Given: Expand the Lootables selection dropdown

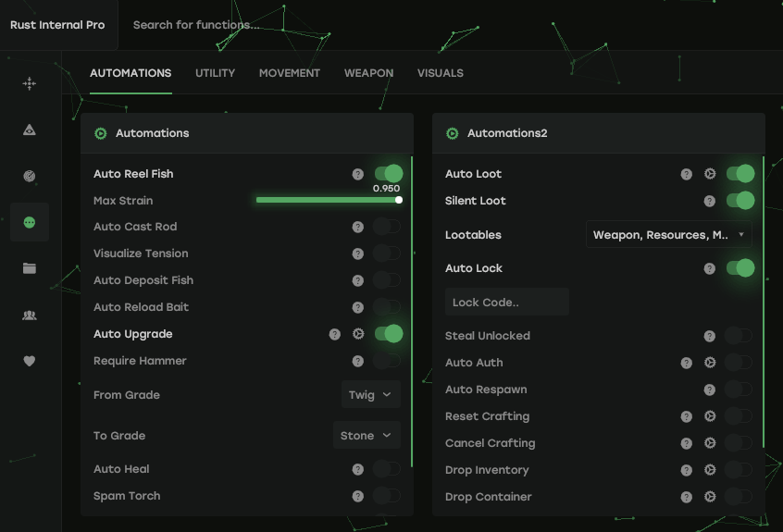Looking at the screenshot, I should coord(668,235).
